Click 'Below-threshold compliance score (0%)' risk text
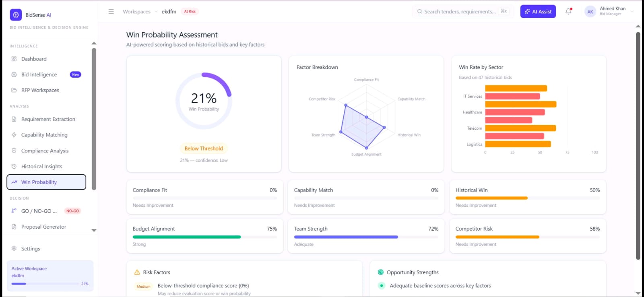This screenshot has width=644, height=297. (x=203, y=286)
